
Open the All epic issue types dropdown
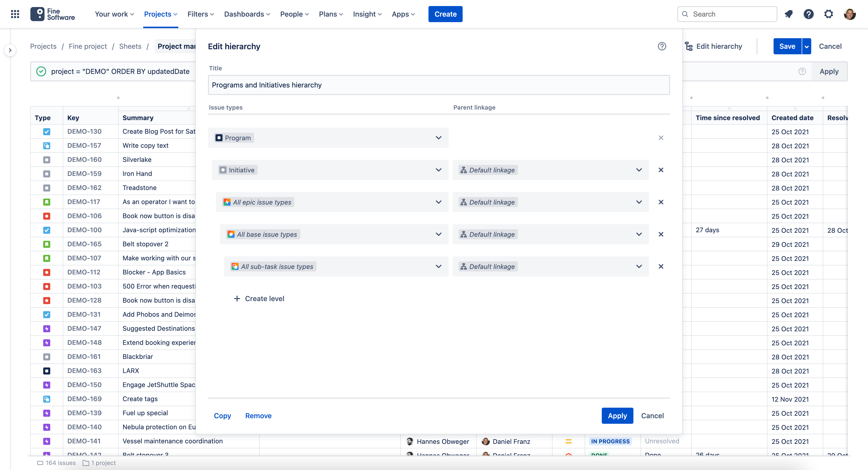[332, 202]
